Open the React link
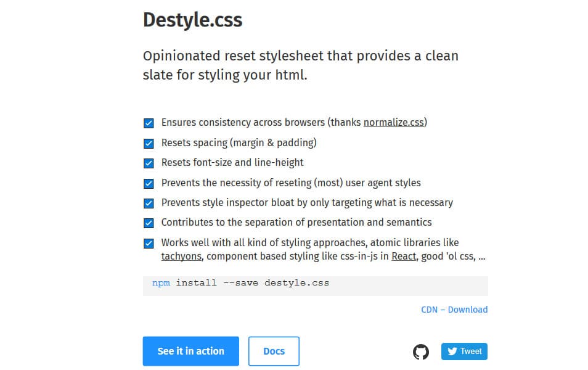Viewport: 588px width, 370px height. (404, 257)
